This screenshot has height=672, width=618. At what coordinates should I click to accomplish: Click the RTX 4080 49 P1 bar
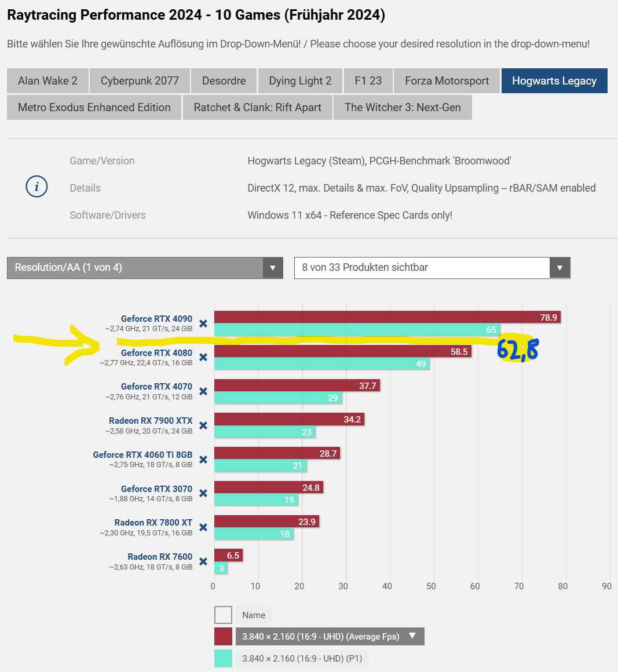click(321, 363)
